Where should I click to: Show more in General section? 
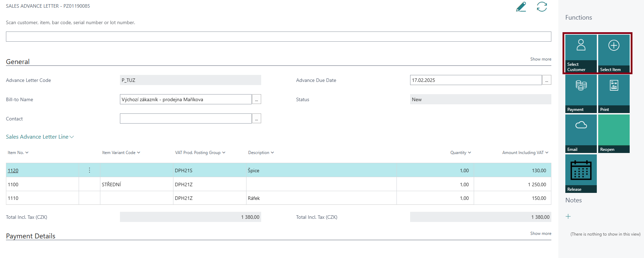541,59
